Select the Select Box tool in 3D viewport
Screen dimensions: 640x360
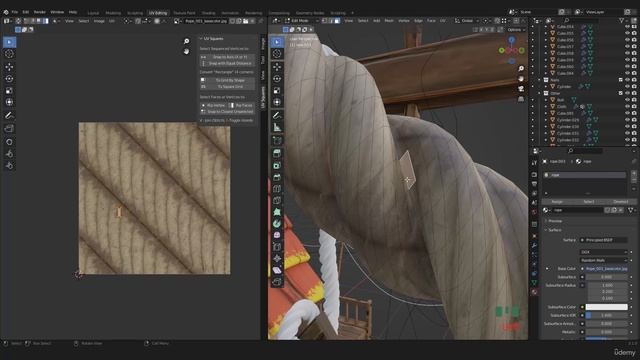coord(277,42)
